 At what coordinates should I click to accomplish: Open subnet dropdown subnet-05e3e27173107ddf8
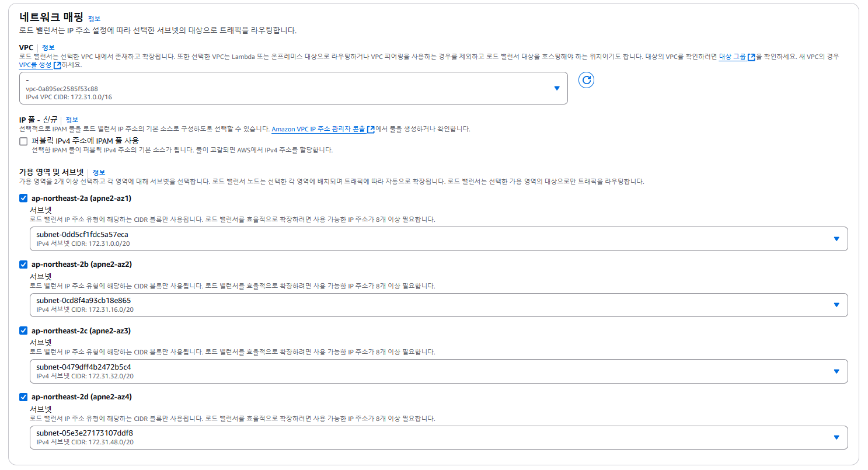pyautogui.click(x=438, y=437)
